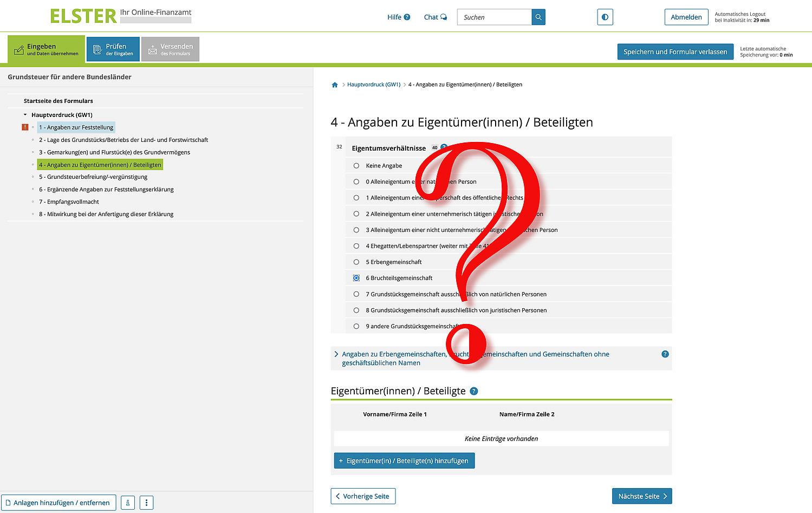
Task: Switch to the Prüfen der Eingaben tab
Action: (x=113, y=49)
